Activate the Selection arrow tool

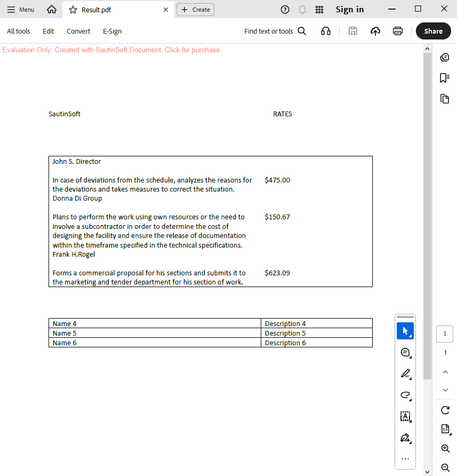405,331
